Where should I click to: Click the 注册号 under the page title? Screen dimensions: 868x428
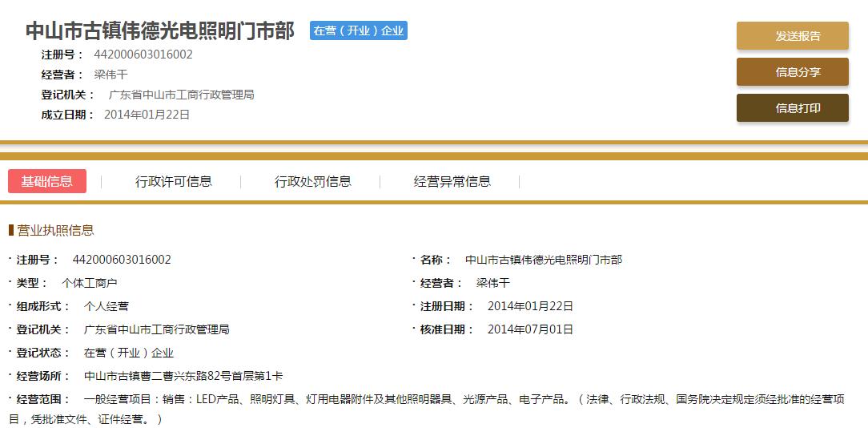coord(143,55)
